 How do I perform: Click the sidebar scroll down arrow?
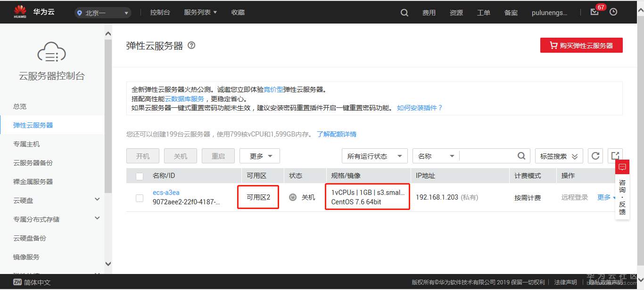pos(108,264)
